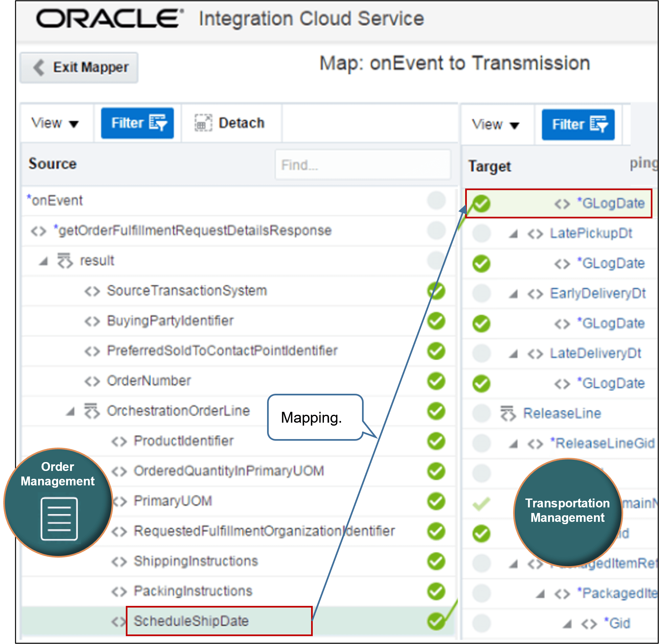Screen dimensions: 659x644
Task: Open the source View menu
Action: (x=54, y=123)
